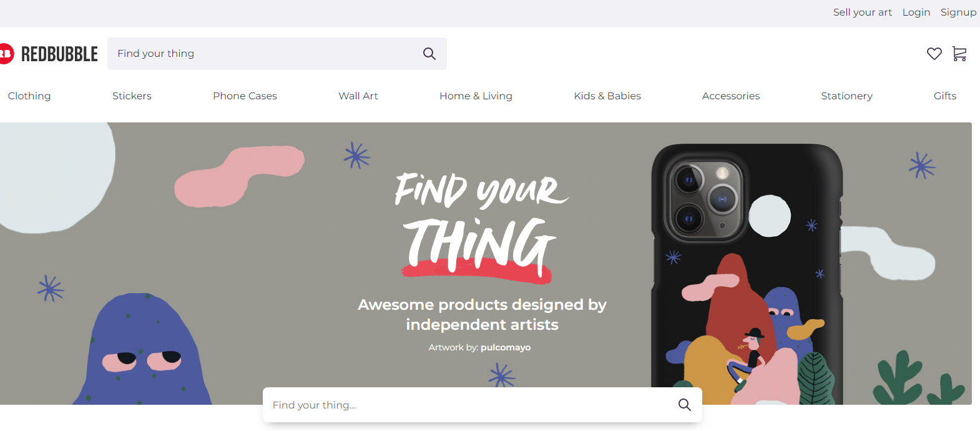The image size is (980, 431).
Task: Go to the Wall Art category
Action: (x=358, y=96)
